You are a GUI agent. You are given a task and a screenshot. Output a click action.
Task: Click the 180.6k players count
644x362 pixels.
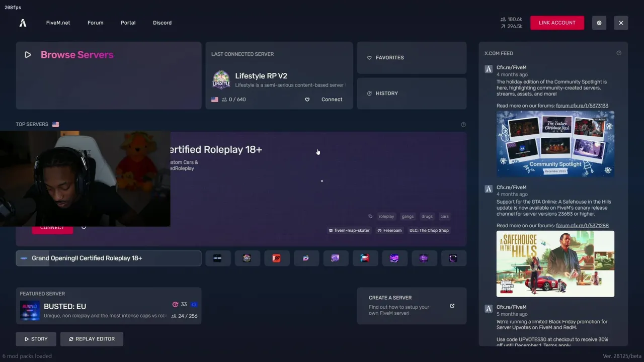[511, 19]
